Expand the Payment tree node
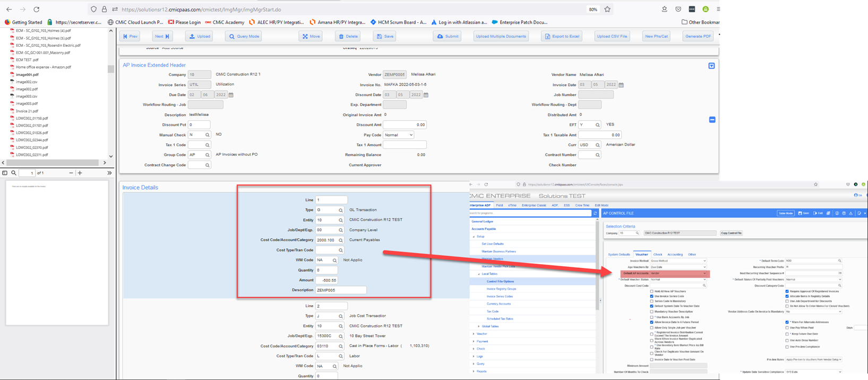The image size is (868, 380). (474, 341)
